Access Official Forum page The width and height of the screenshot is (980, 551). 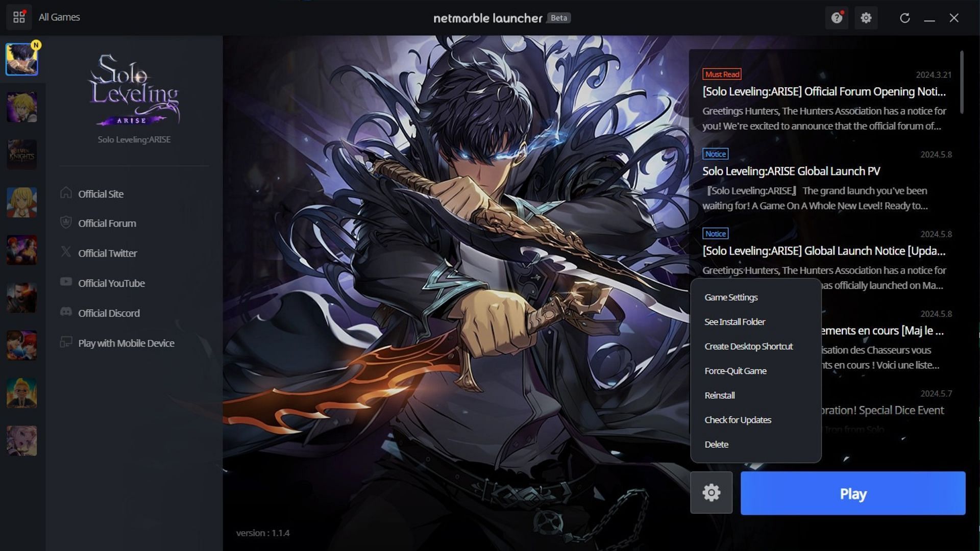pyautogui.click(x=107, y=222)
